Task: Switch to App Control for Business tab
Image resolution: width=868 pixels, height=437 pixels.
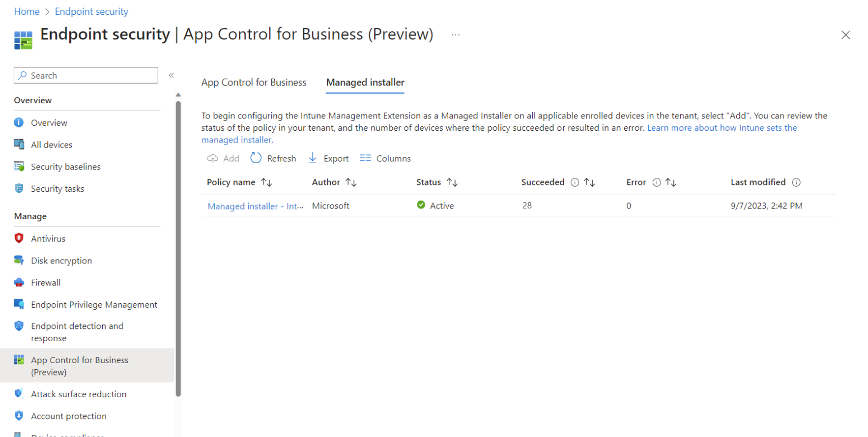Action: tap(254, 82)
